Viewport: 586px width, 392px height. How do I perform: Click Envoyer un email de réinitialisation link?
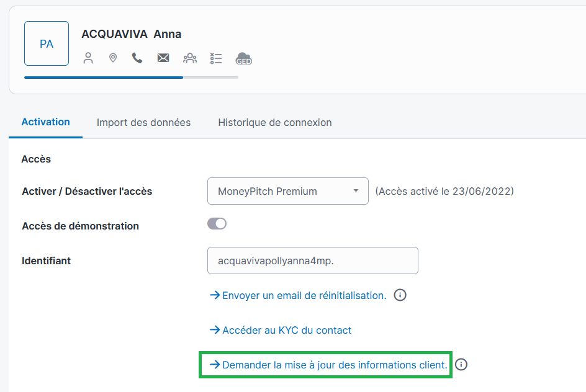point(304,295)
